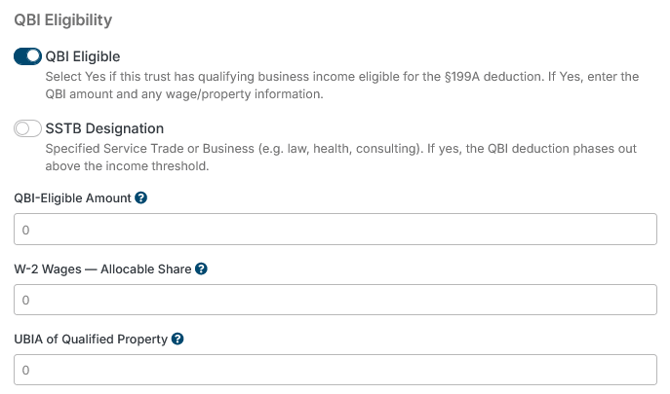Image resolution: width=670 pixels, height=394 pixels.
Task: Click the QBI Eligibility section heading
Action: (x=63, y=20)
